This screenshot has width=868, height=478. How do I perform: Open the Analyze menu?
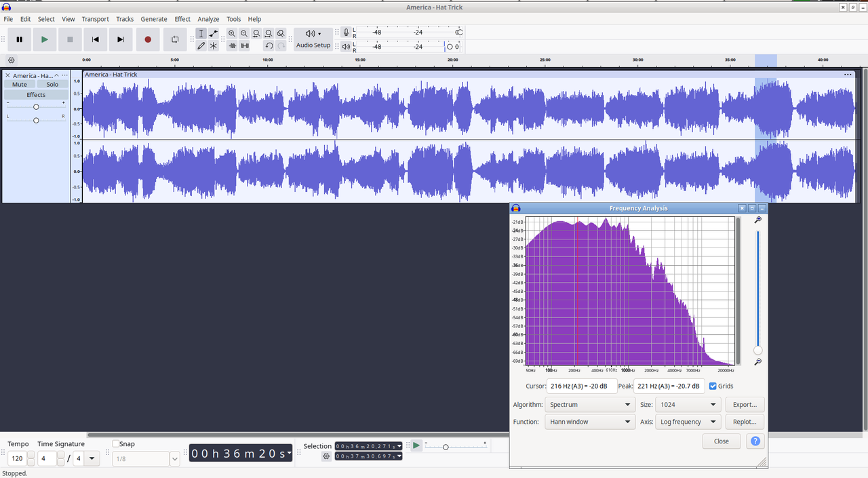[208, 19]
